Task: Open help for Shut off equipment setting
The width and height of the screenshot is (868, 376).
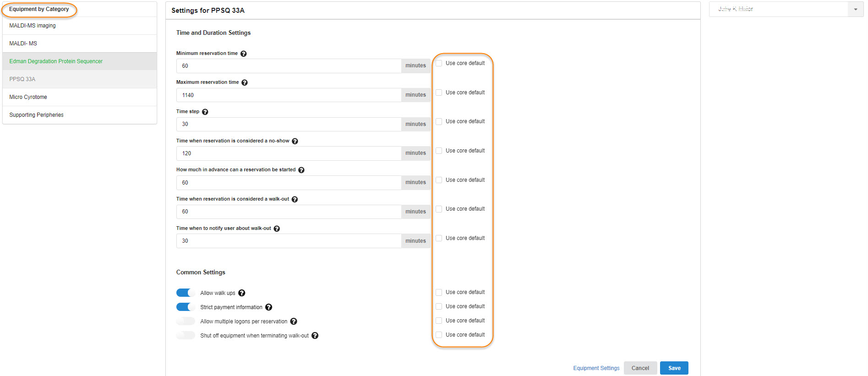Action: coord(315,336)
